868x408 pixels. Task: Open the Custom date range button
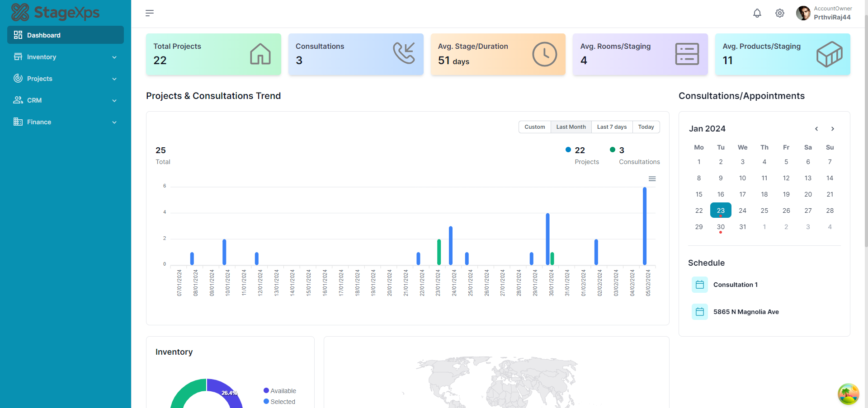534,127
